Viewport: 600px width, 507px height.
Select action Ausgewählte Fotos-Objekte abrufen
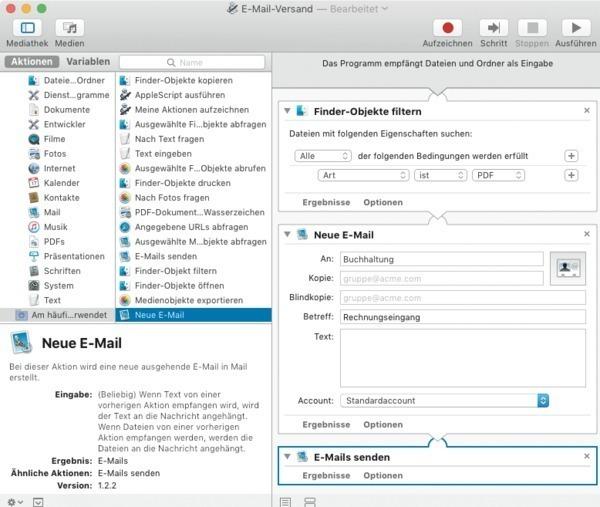point(194,168)
